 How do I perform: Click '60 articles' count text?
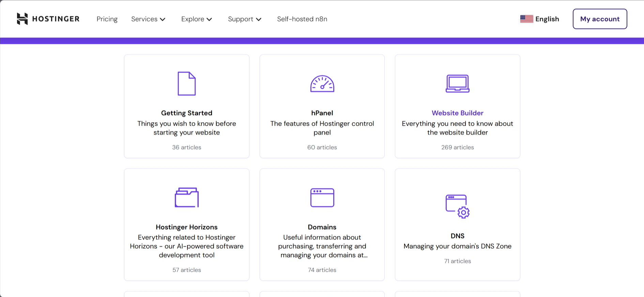[x=322, y=147]
